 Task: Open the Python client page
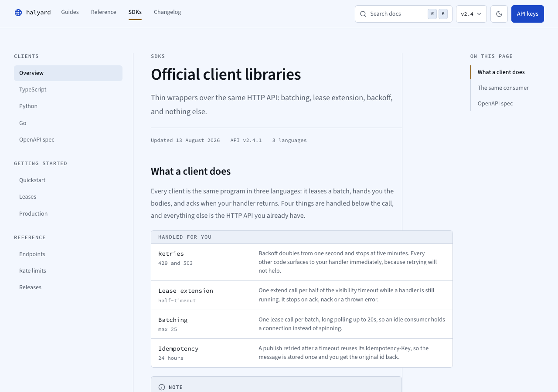(x=68, y=106)
